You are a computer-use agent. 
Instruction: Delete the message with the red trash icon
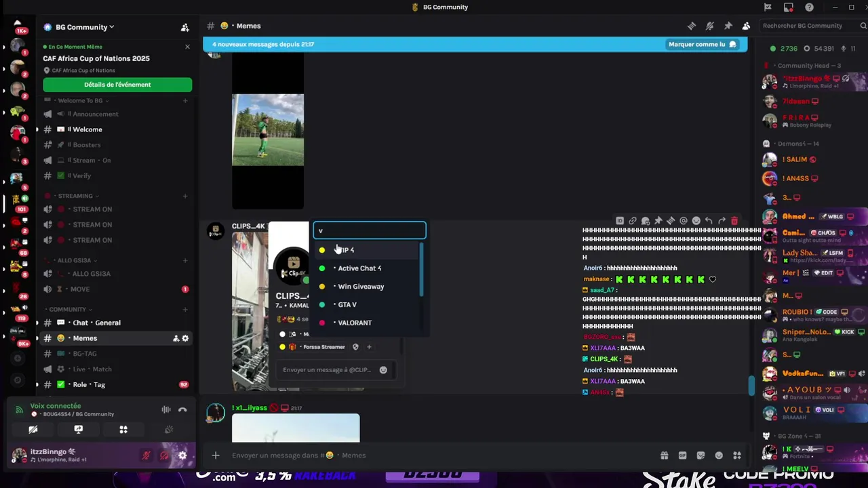click(734, 220)
